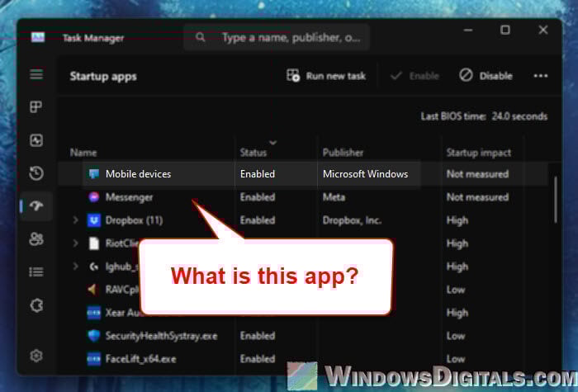Click the vertical scrollbar thumb
The height and width of the screenshot is (392, 578).
tap(556, 200)
